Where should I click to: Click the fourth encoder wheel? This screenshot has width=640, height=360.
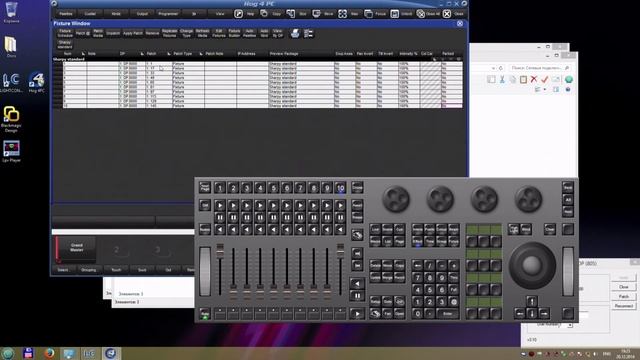(x=529, y=199)
